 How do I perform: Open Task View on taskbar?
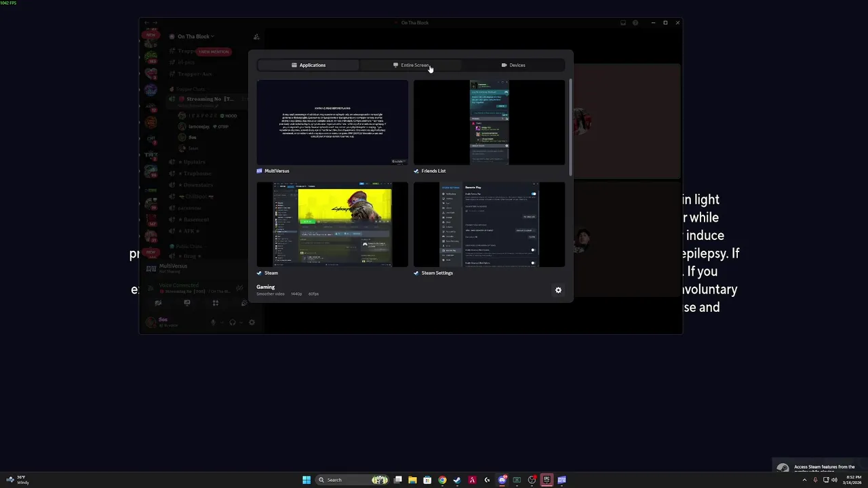click(x=398, y=480)
